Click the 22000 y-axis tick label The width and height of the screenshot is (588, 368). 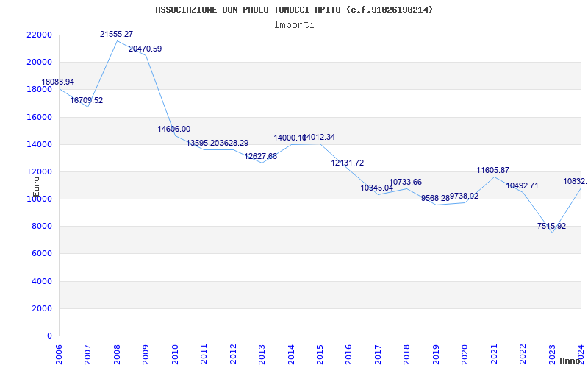39,35
